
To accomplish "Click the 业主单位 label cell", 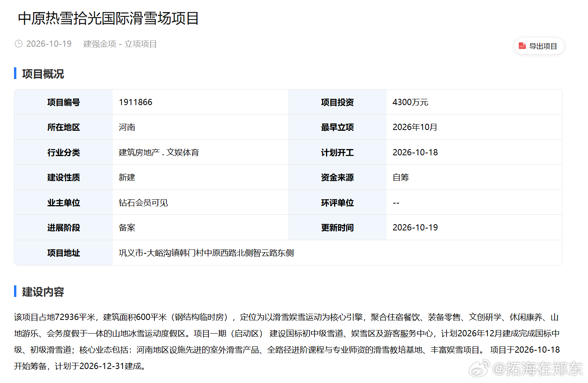I will pos(63,202).
